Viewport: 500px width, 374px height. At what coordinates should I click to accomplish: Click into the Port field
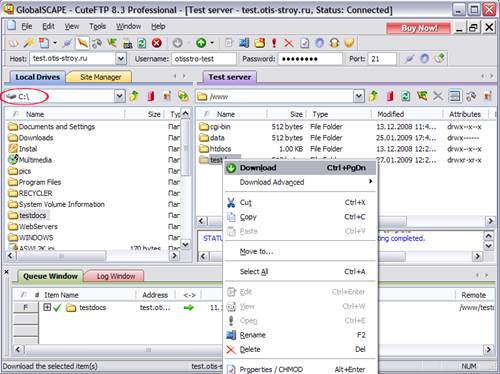click(382, 59)
